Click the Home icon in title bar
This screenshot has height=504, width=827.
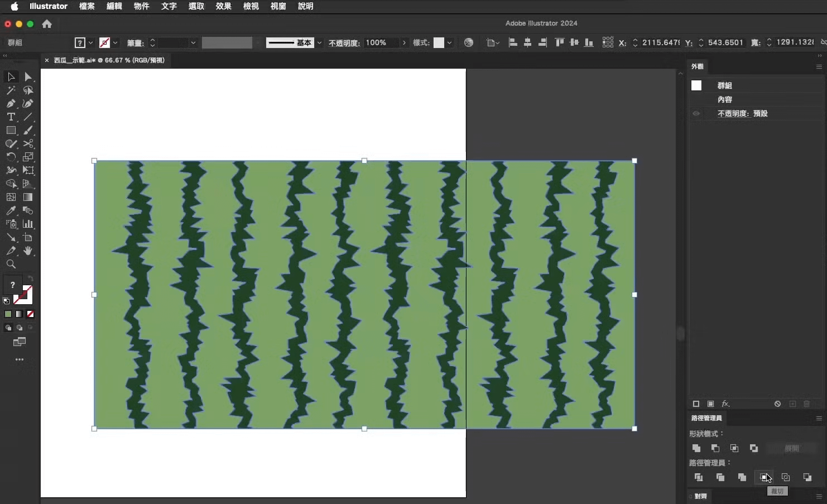pos(47,24)
